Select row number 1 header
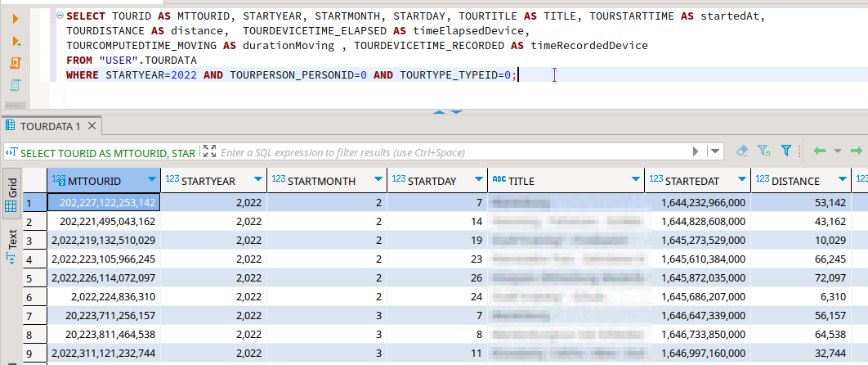Screen dimensions: 868x365 (35, 203)
